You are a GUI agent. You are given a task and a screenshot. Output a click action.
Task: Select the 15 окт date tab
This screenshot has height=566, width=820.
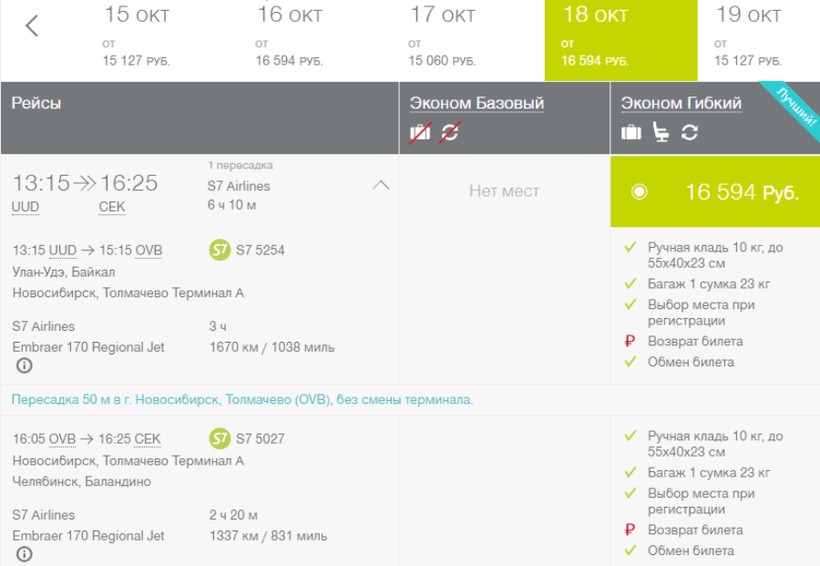tap(134, 40)
